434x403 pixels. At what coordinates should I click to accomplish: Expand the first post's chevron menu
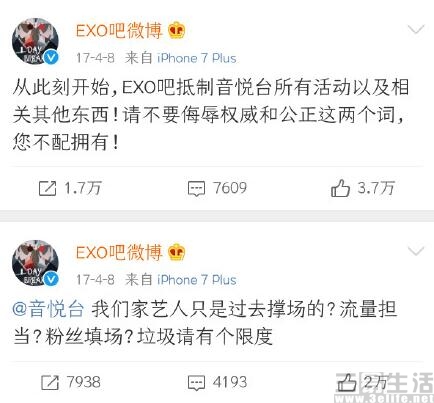[416, 30]
